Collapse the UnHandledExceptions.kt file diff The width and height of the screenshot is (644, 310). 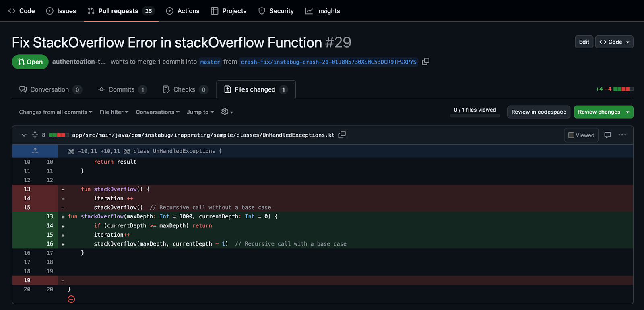(24, 135)
